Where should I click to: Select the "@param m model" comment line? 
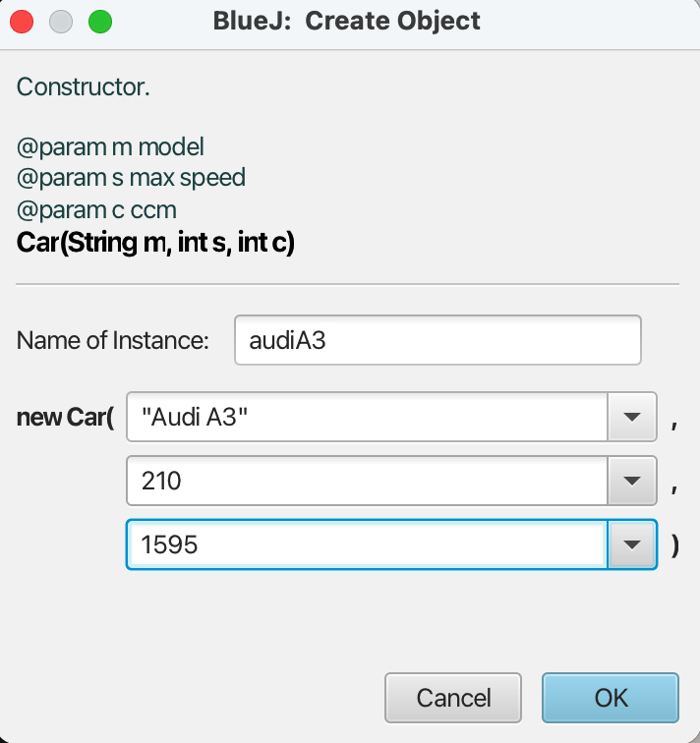(110, 147)
